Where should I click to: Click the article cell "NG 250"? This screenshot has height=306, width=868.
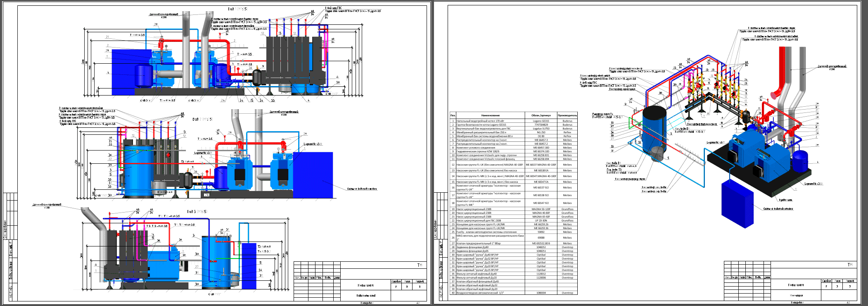click(x=541, y=132)
